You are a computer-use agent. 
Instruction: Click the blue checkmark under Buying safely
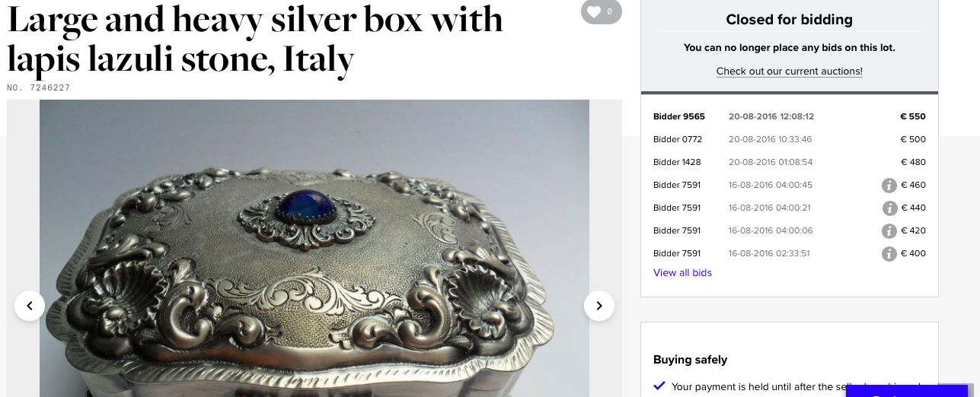click(659, 386)
